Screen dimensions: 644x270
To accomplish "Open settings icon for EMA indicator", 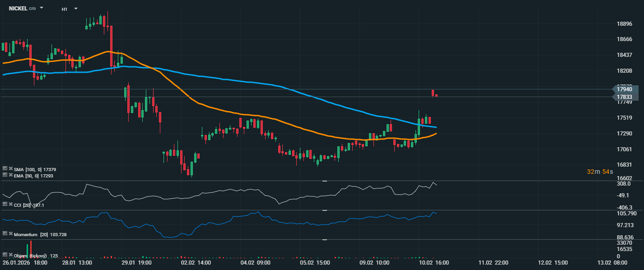I will click(5, 175).
